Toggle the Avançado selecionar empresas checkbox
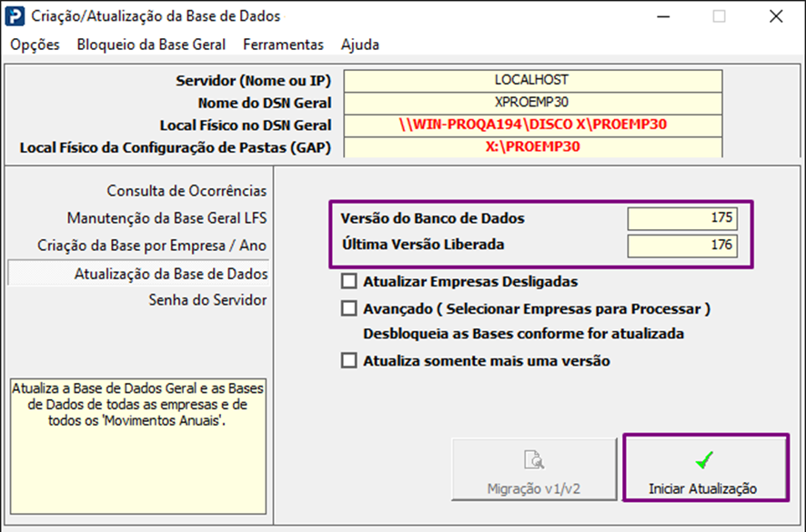Screen dimensions: 806x532 [x=349, y=308]
